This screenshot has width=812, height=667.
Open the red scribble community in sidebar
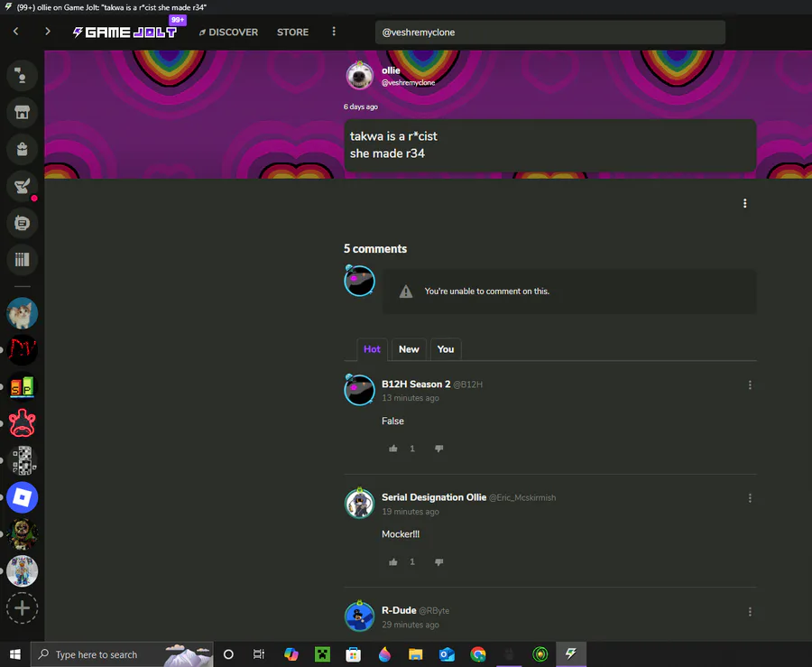point(22,350)
